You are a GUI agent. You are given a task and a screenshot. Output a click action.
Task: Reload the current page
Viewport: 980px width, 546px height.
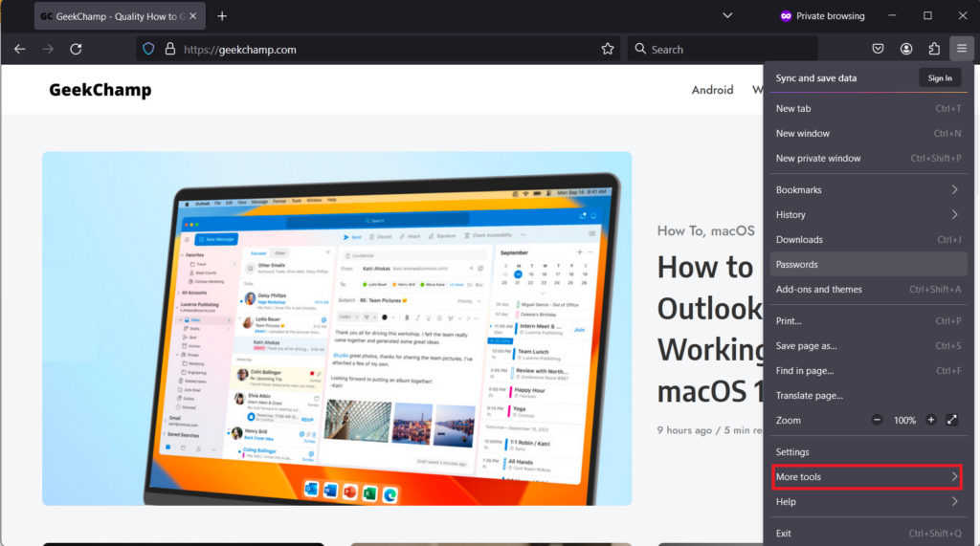pyautogui.click(x=76, y=49)
